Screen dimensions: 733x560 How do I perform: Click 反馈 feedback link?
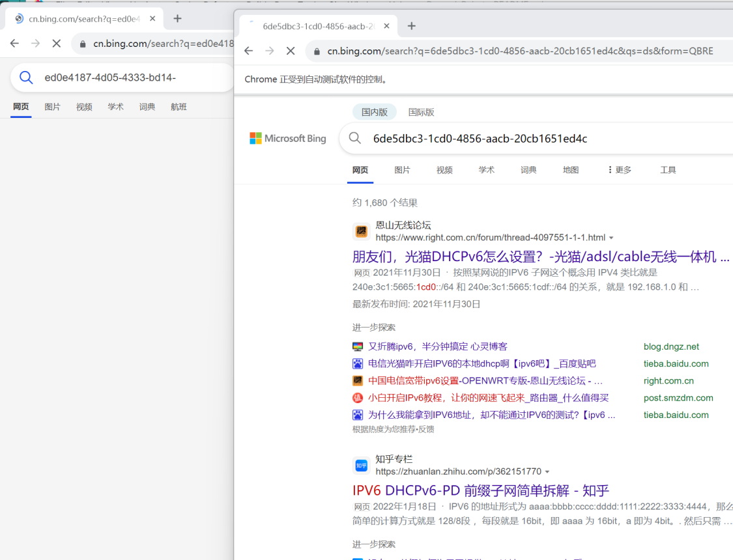pyautogui.click(x=426, y=429)
